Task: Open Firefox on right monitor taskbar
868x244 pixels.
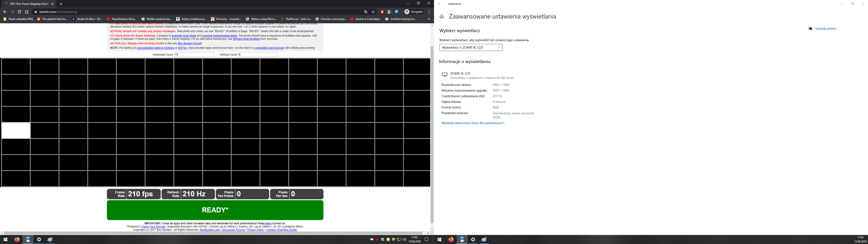Action: coord(451,240)
